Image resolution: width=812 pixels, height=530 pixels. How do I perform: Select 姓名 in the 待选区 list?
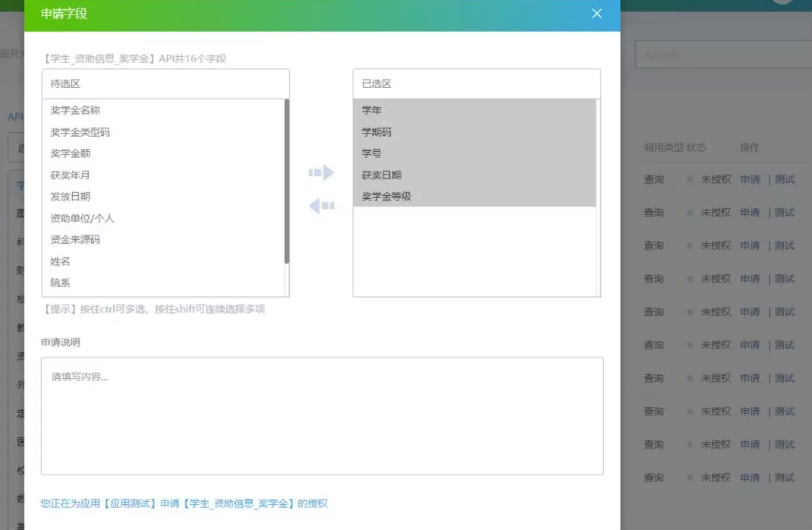[163, 261]
